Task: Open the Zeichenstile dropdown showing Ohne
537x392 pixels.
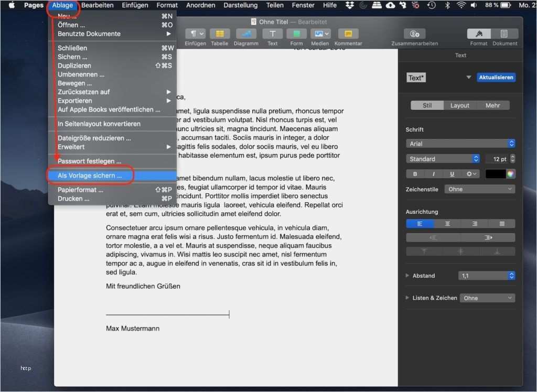Action: 479,189
